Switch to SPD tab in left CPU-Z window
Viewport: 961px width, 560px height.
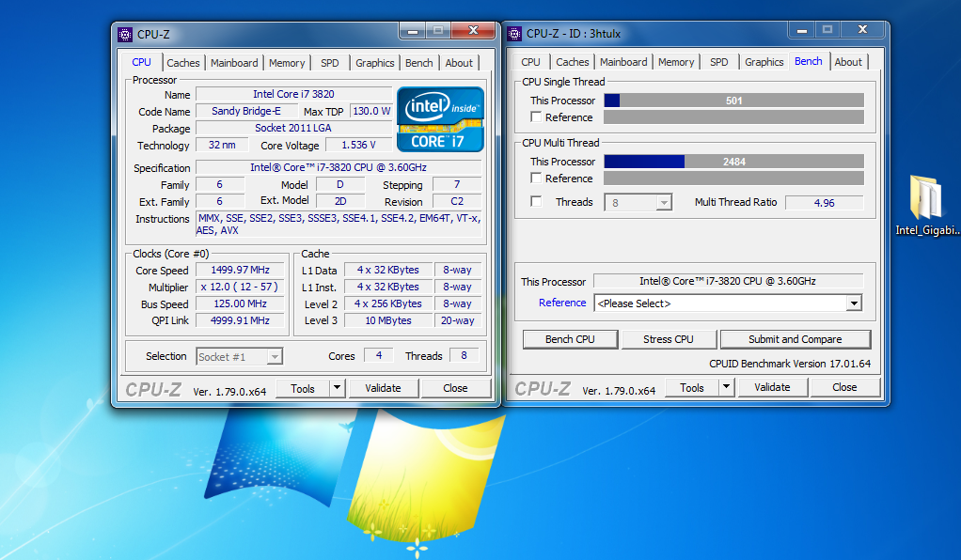(330, 63)
